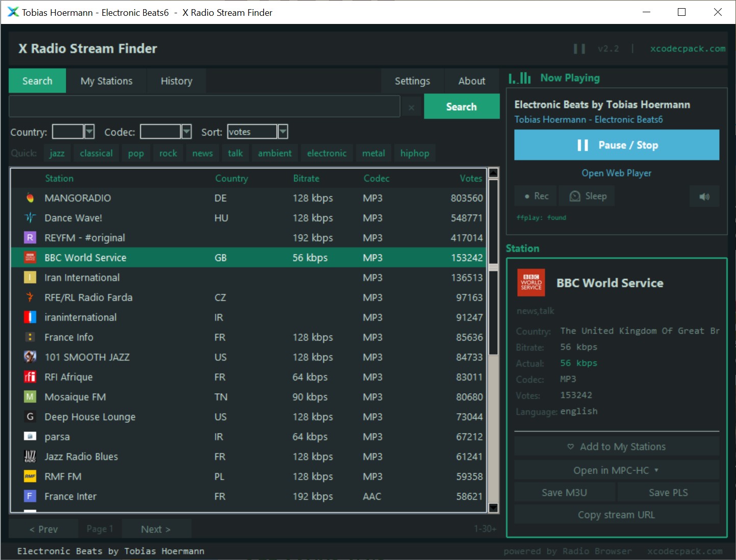Click the MANGORADIO station icon

(30, 198)
